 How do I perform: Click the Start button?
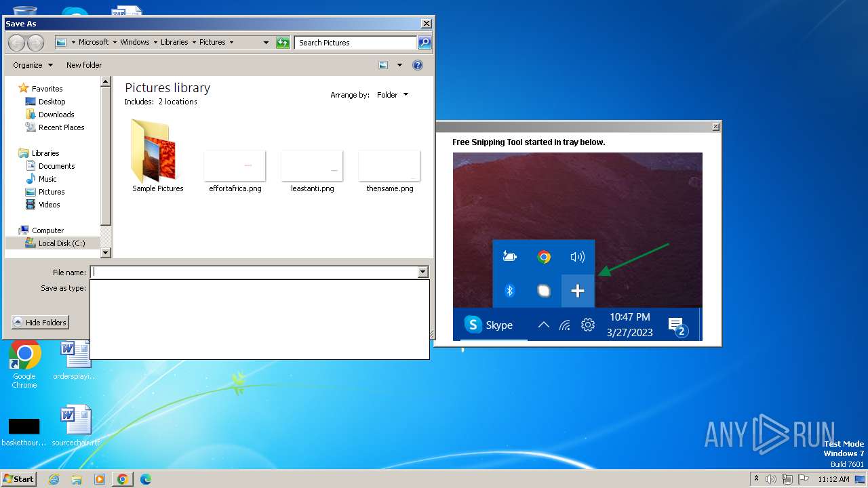pos(19,479)
